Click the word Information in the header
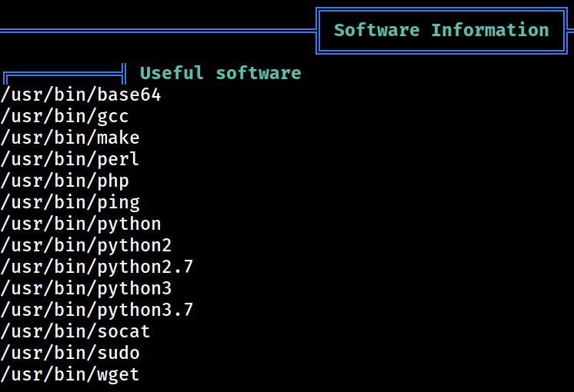The image size is (574, 392). (490, 30)
